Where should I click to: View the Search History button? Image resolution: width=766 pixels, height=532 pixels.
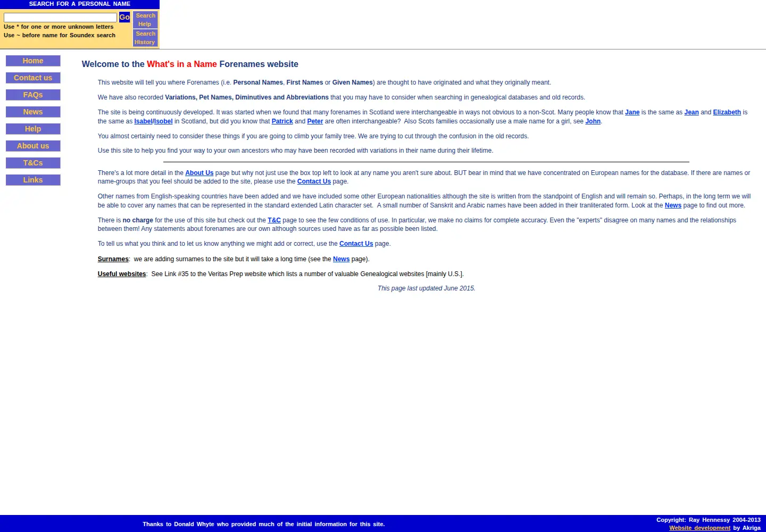point(145,38)
